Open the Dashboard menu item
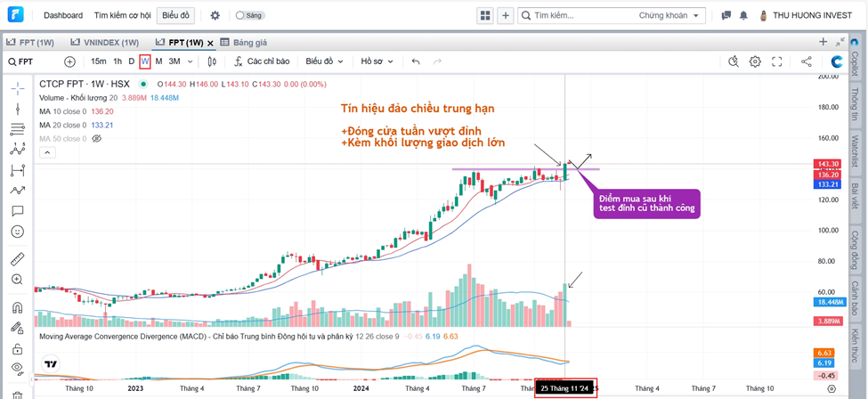The width and height of the screenshot is (868, 399). [63, 15]
